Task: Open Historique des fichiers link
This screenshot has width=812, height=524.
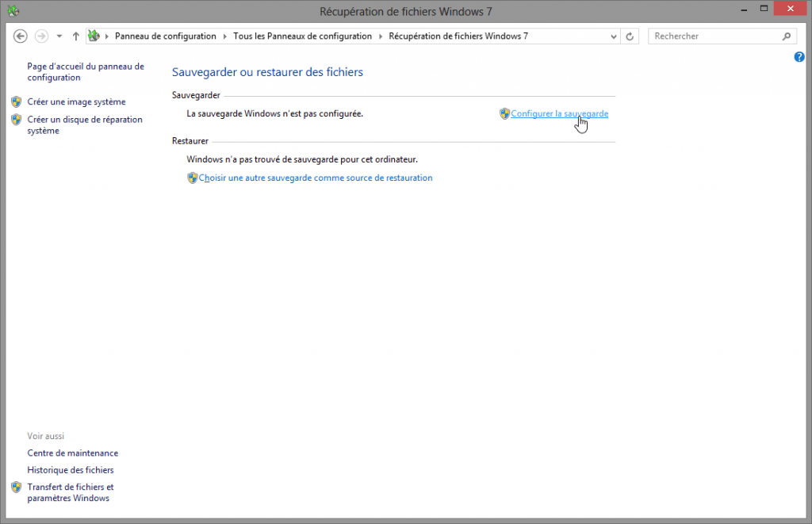Action: [x=71, y=470]
